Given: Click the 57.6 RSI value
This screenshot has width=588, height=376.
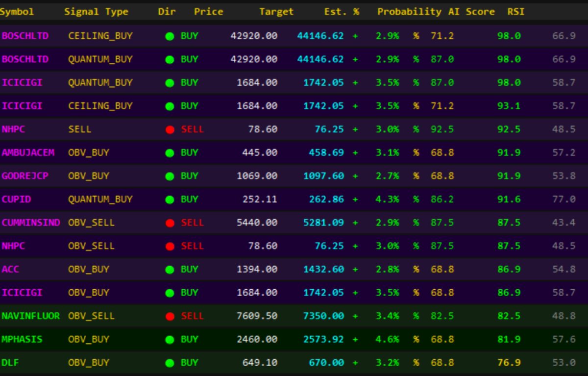Looking at the screenshot, I should coord(563,339).
